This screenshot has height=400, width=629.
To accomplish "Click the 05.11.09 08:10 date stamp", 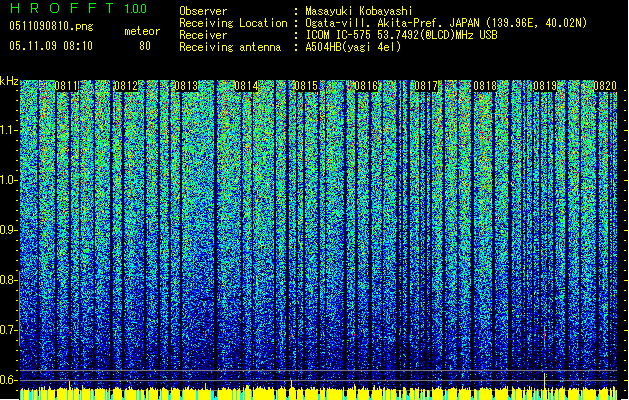I will point(50,46).
